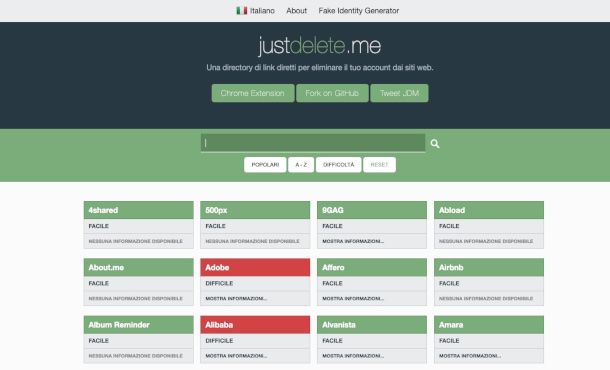Open the 4shared card header
610x370 pixels.
(x=138, y=210)
